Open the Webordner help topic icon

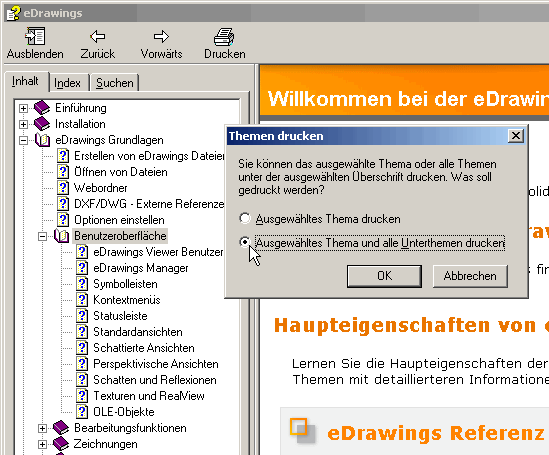pos(63,188)
